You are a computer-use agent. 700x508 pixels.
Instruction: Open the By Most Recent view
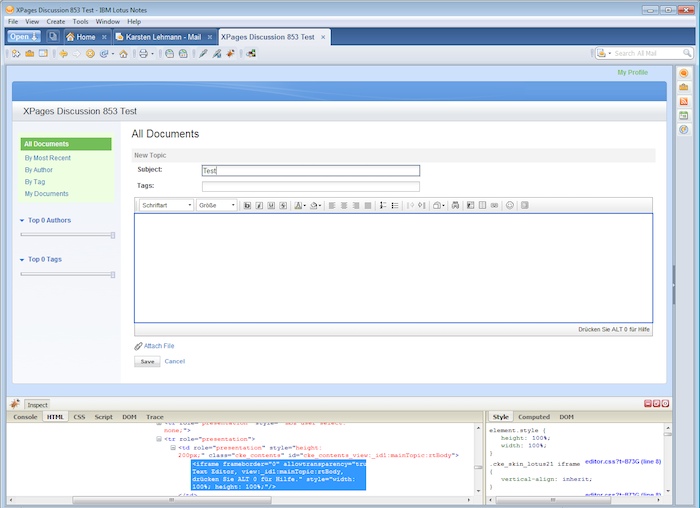coord(48,158)
